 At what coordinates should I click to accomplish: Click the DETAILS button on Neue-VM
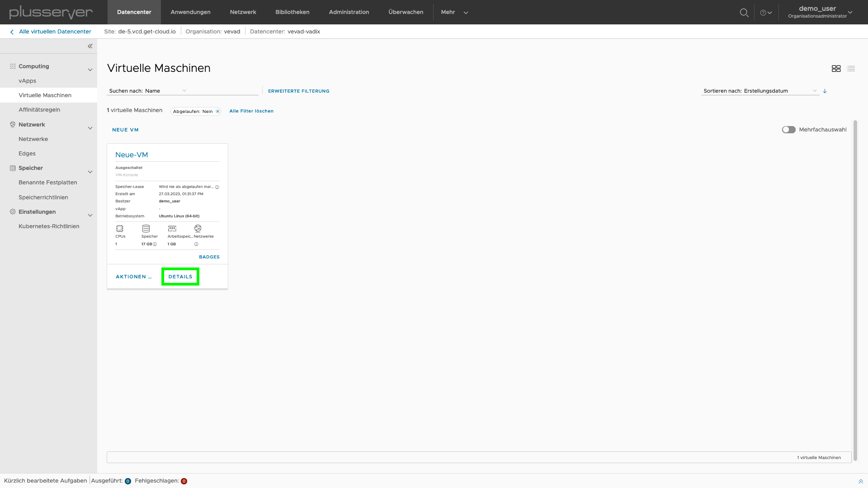coord(180,277)
